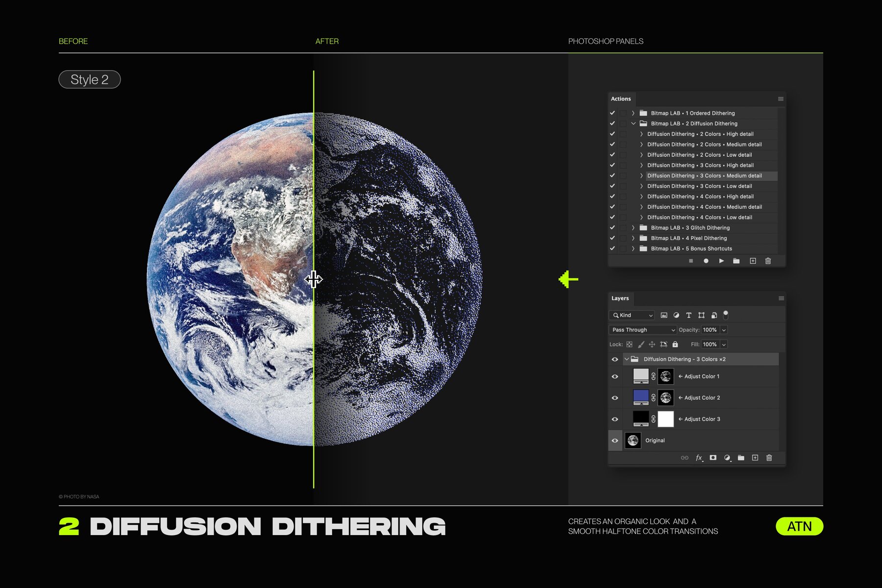This screenshot has width=882, height=588.
Task: Open the Add Layer Style fx menu
Action: pos(698,457)
